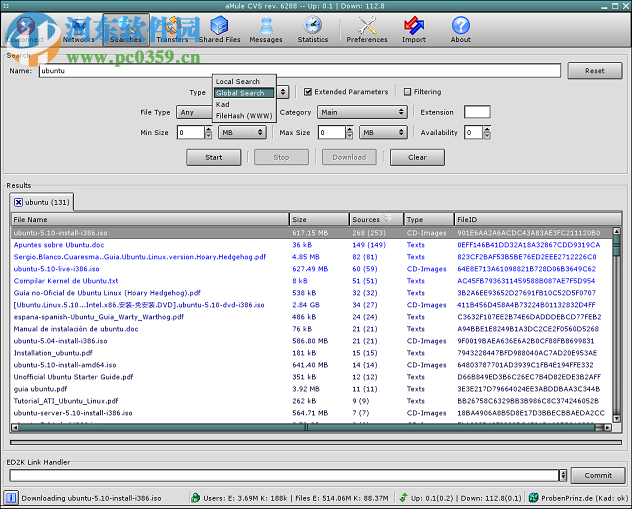Open the Statistics toolbar icon
This screenshot has height=509, width=632.
313,30
